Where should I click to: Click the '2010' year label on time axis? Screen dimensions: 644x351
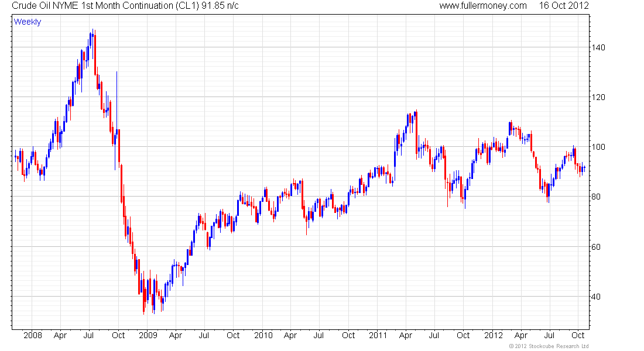click(x=263, y=335)
